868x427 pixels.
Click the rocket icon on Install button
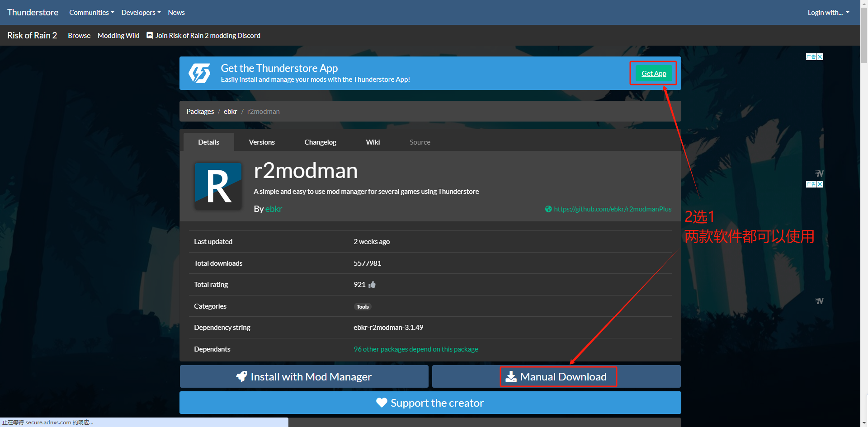click(x=242, y=376)
